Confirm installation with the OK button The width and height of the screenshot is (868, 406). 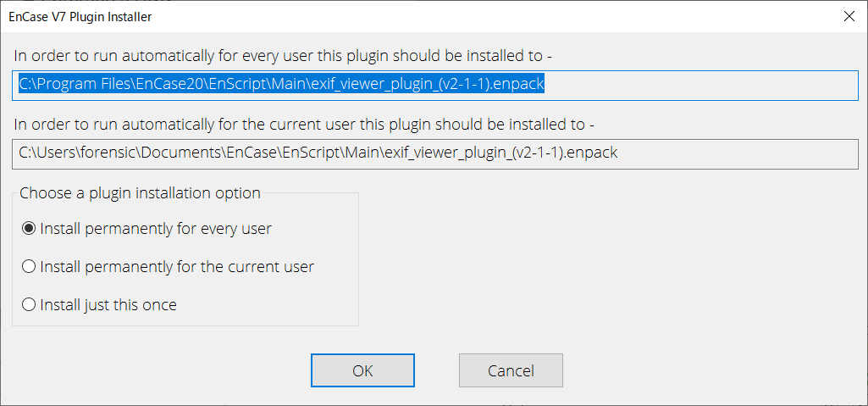click(362, 370)
